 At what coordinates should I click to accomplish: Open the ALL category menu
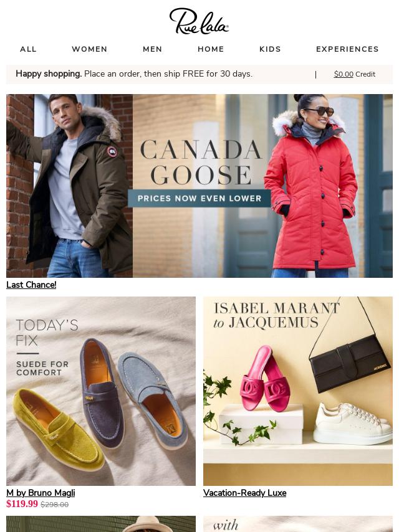click(x=28, y=49)
